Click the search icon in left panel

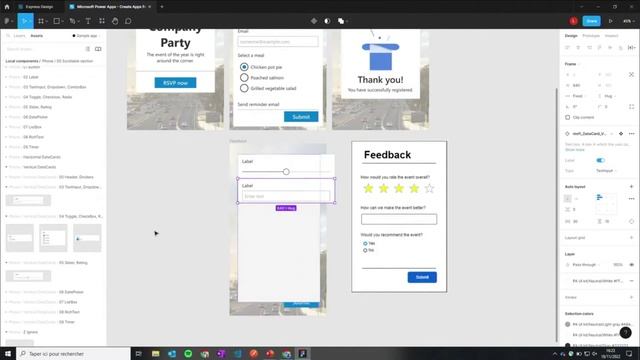8,36
